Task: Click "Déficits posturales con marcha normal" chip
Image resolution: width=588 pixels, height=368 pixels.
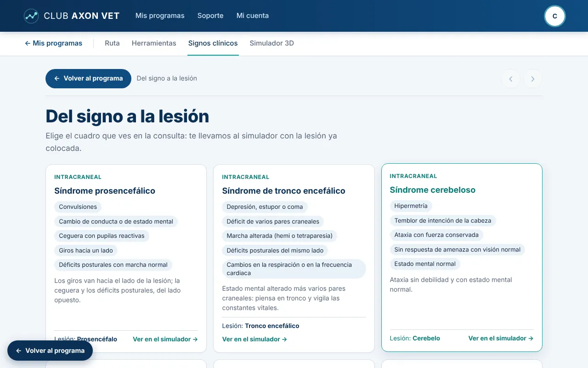Action: [113, 265]
